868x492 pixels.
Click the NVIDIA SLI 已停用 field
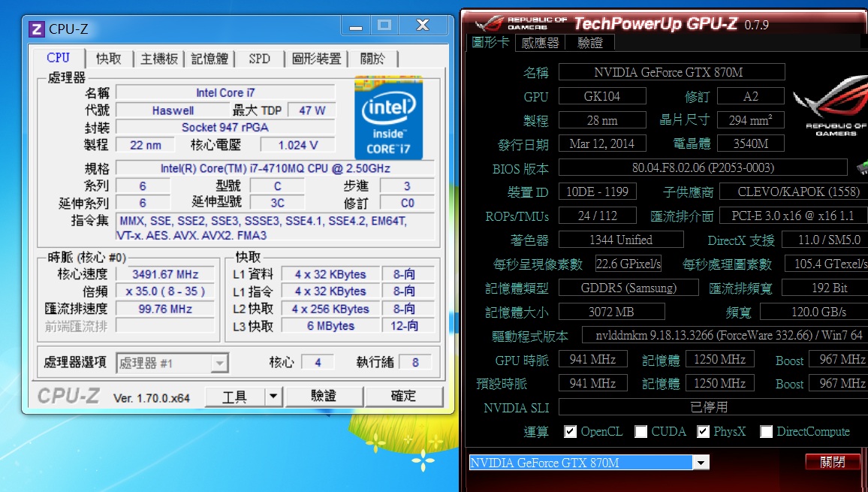pyautogui.click(x=713, y=407)
